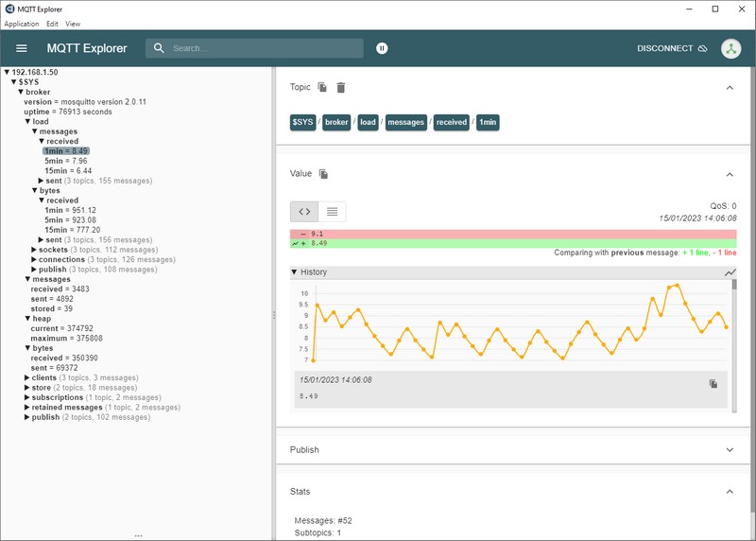This screenshot has height=541, width=756.
Task: Expand the clients node
Action: click(x=27, y=378)
